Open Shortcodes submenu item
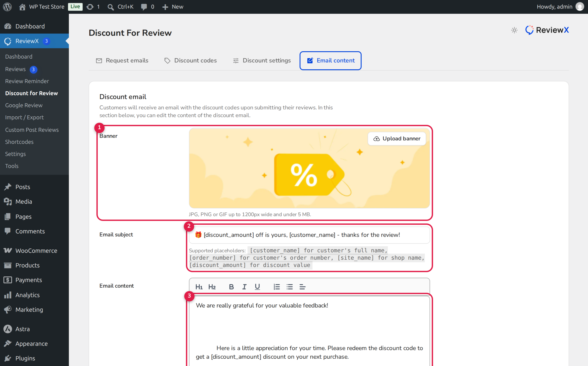The image size is (588, 366). click(x=19, y=142)
